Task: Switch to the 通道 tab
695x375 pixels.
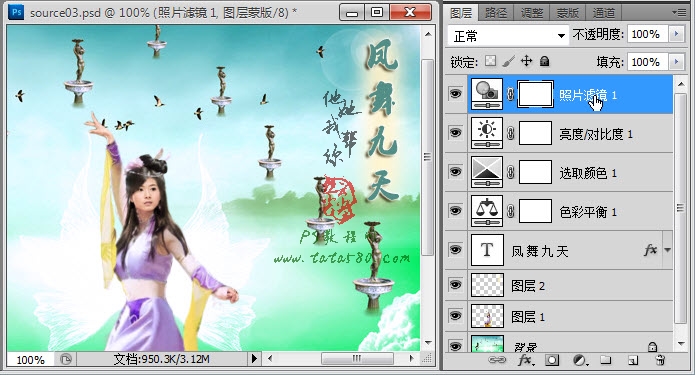Action: pyautogui.click(x=604, y=13)
